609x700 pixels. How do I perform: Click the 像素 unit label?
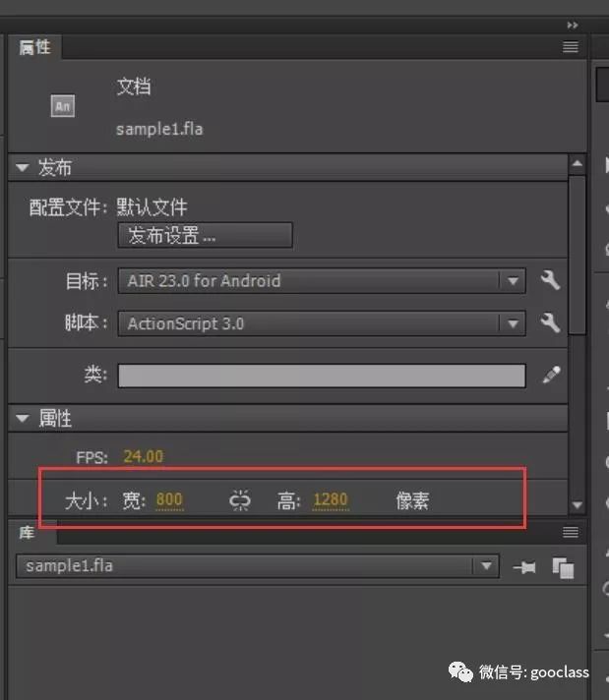412,500
